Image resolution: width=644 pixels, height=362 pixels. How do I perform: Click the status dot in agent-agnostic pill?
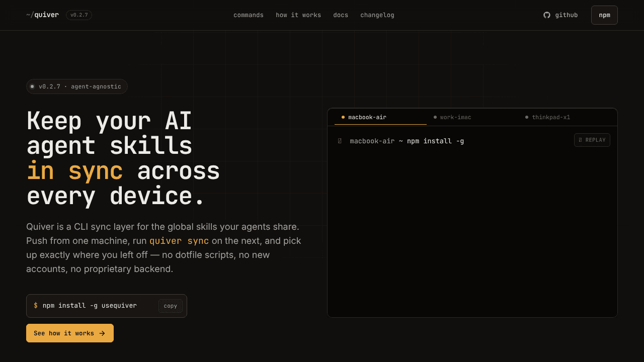32,86
